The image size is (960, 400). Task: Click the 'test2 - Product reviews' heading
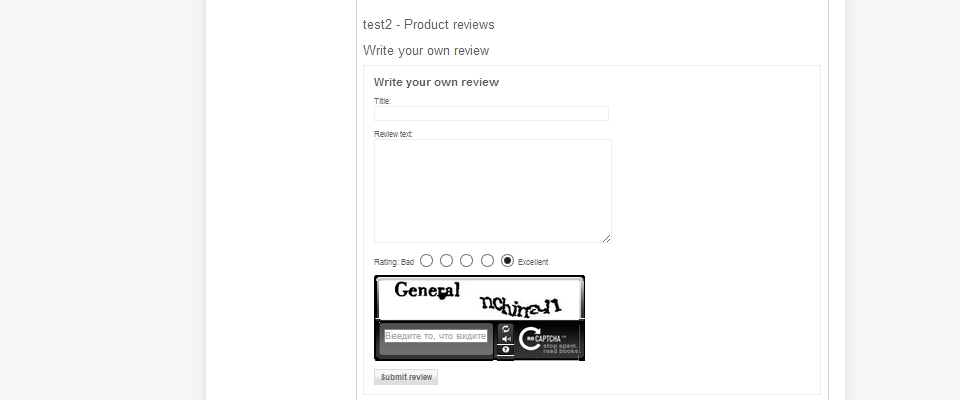tap(429, 25)
